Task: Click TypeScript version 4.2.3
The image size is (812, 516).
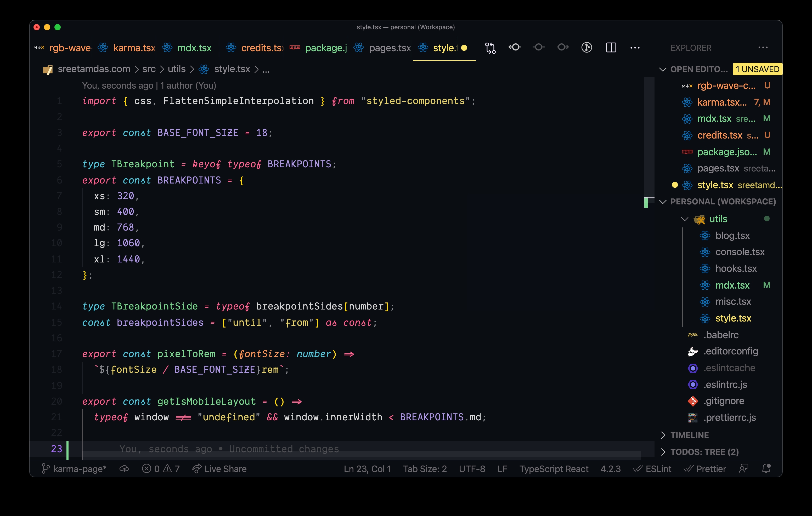Action: [610, 469]
